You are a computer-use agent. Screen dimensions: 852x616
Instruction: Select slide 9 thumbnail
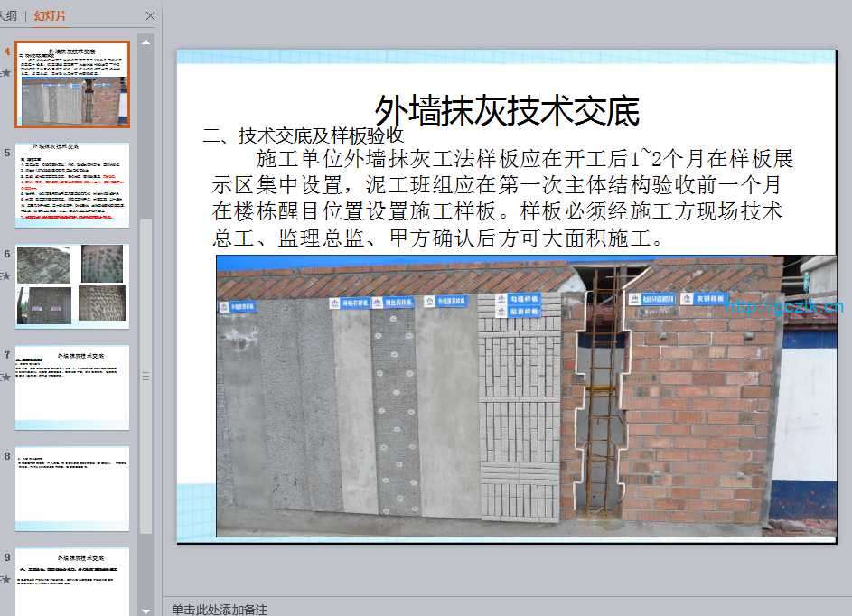tap(72, 581)
